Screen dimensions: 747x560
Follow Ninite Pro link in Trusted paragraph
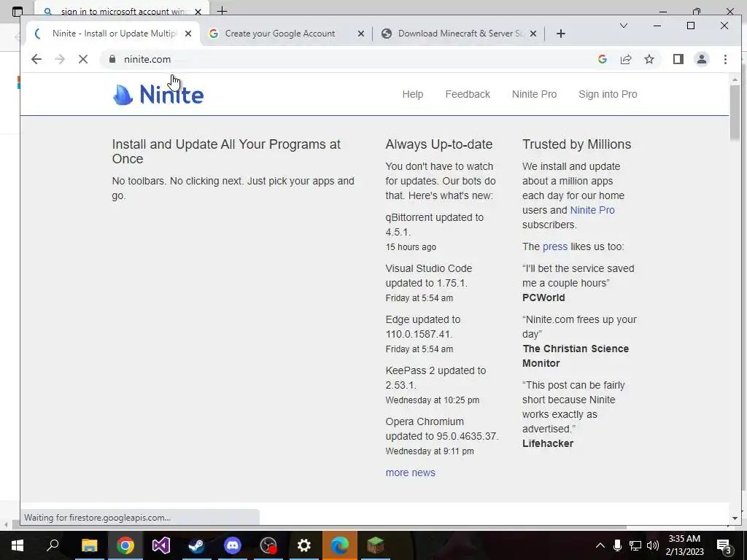(x=592, y=210)
